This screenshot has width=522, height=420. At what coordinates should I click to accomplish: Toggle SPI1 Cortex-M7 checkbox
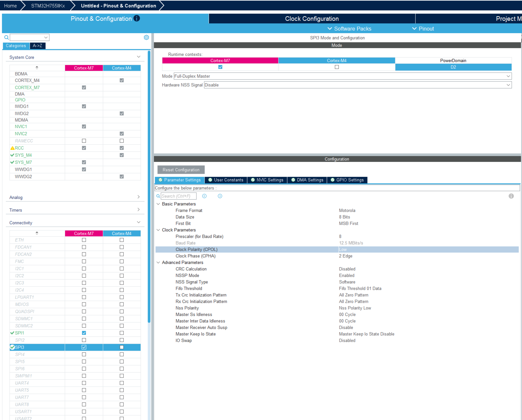click(x=84, y=333)
